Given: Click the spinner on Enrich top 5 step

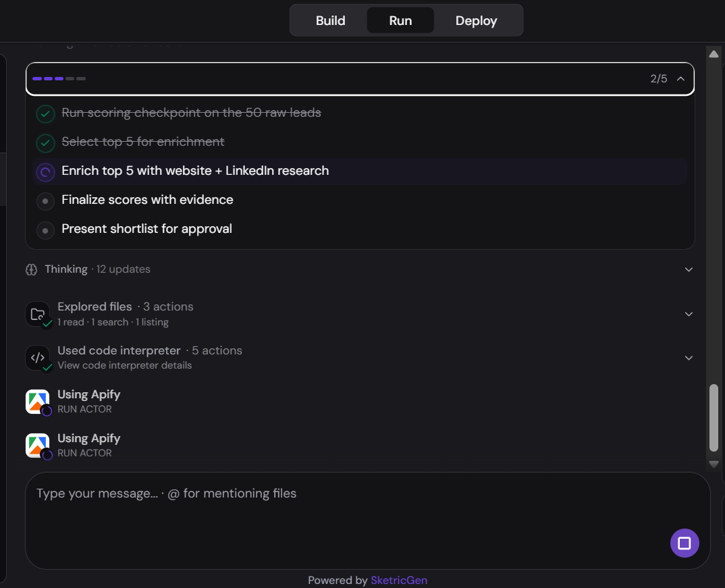Looking at the screenshot, I should click(45, 172).
